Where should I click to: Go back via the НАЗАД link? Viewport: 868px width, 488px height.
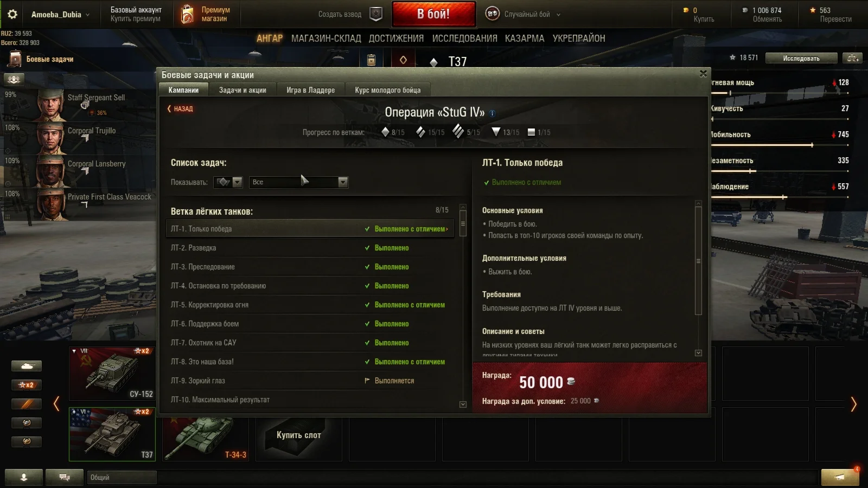[x=180, y=109]
